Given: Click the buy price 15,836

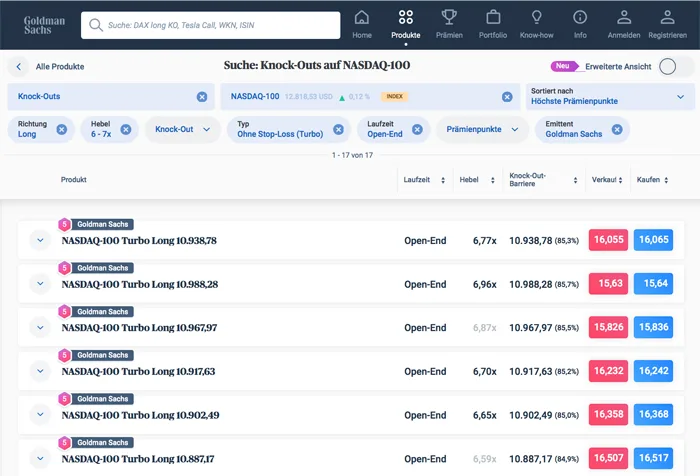Looking at the screenshot, I should (653, 327).
